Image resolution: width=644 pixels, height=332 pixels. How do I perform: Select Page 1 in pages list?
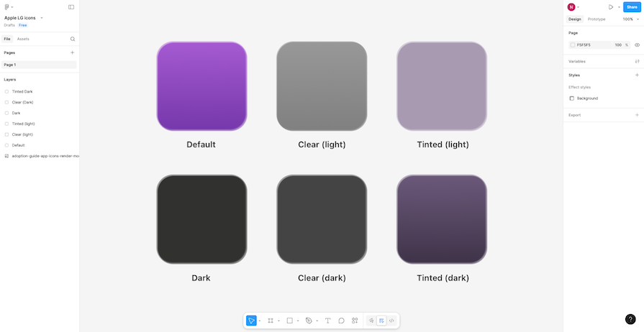[39, 65]
